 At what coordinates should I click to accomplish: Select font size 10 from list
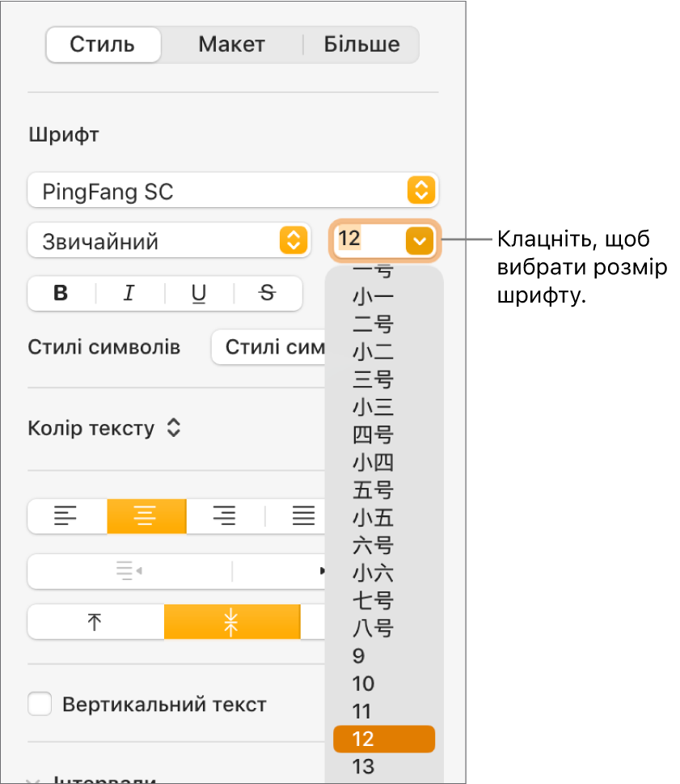pyautogui.click(x=364, y=684)
